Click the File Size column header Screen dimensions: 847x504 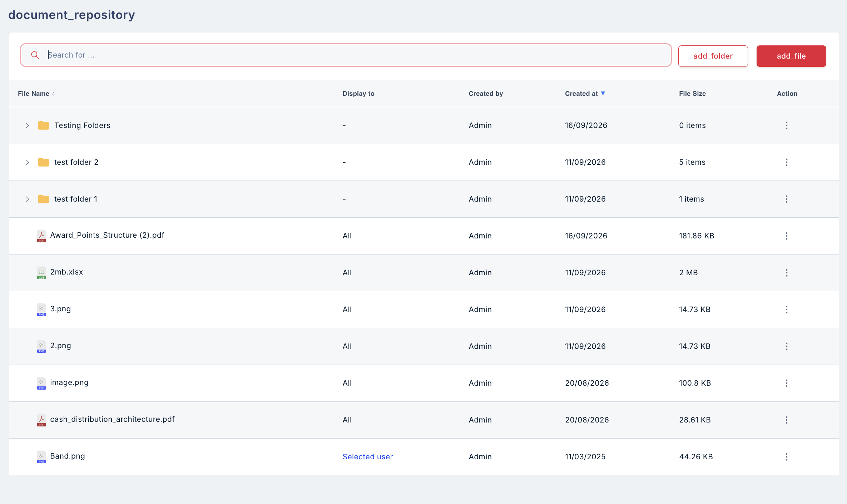click(692, 94)
